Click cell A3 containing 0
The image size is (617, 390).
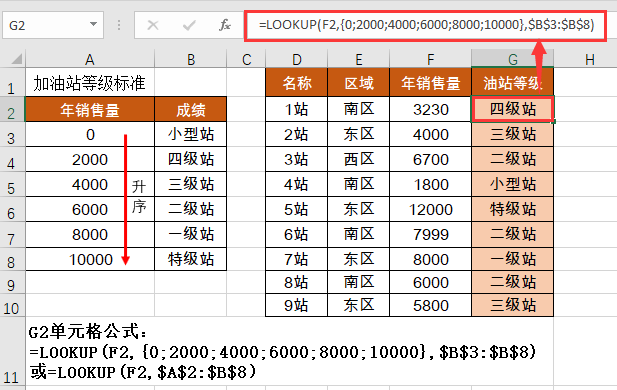coord(90,135)
